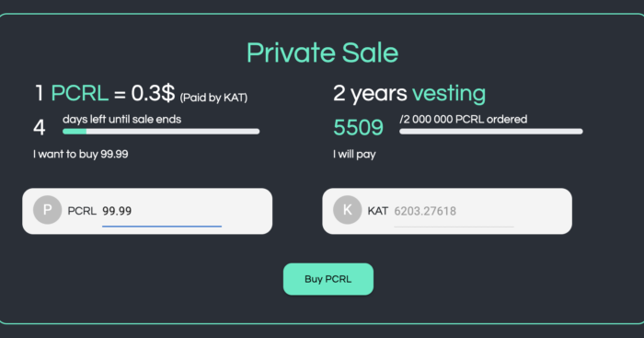This screenshot has height=338, width=644.
Task: Click the days left progress bar
Action: [161, 132]
